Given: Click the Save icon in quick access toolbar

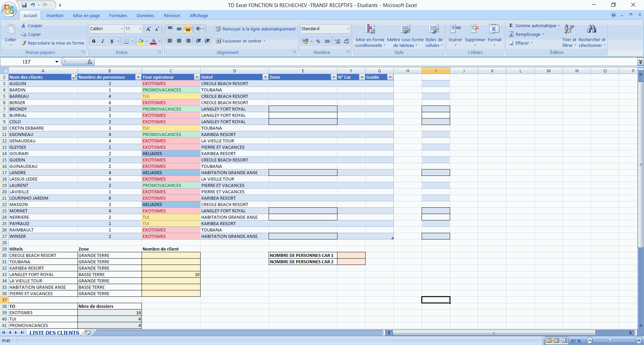Looking at the screenshot, I should coord(24,5).
